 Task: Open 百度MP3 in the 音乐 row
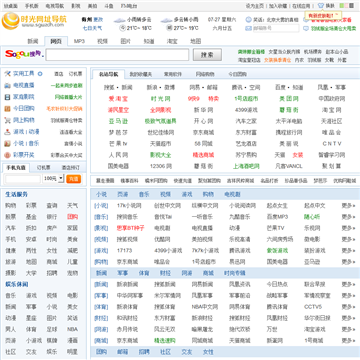point(277,217)
